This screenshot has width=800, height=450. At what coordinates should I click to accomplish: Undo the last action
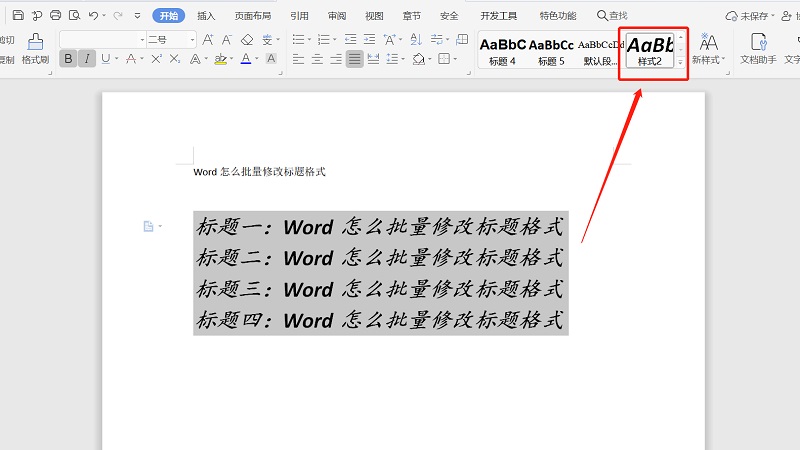[93, 16]
